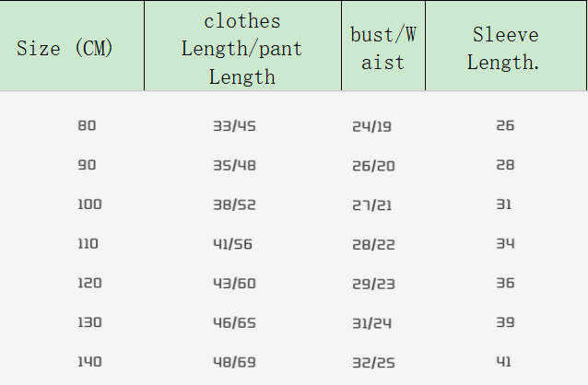Click the 26/20 bust/waist value
Image resolution: width=588 pixels, height=385 pixels.
(372, 166)
